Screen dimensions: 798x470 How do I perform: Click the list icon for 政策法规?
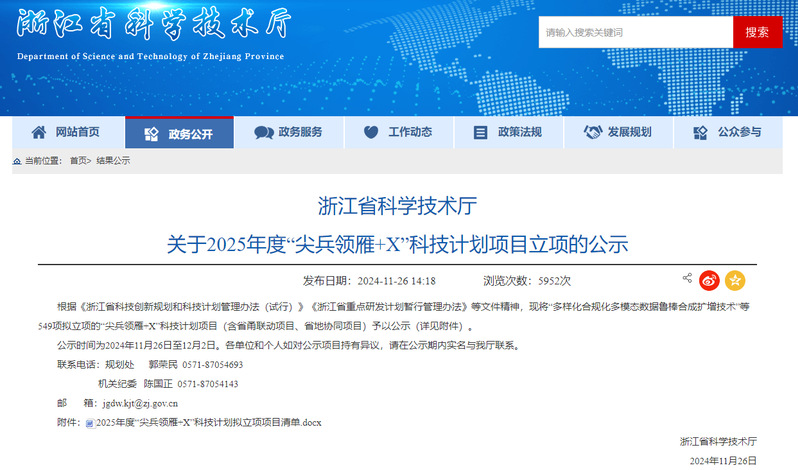[x=480, y=133]
